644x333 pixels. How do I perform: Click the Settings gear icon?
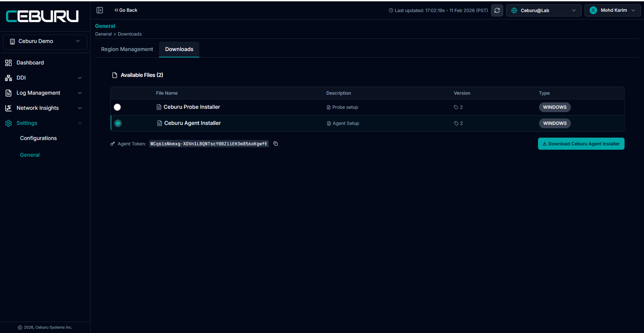click(8, 123)
